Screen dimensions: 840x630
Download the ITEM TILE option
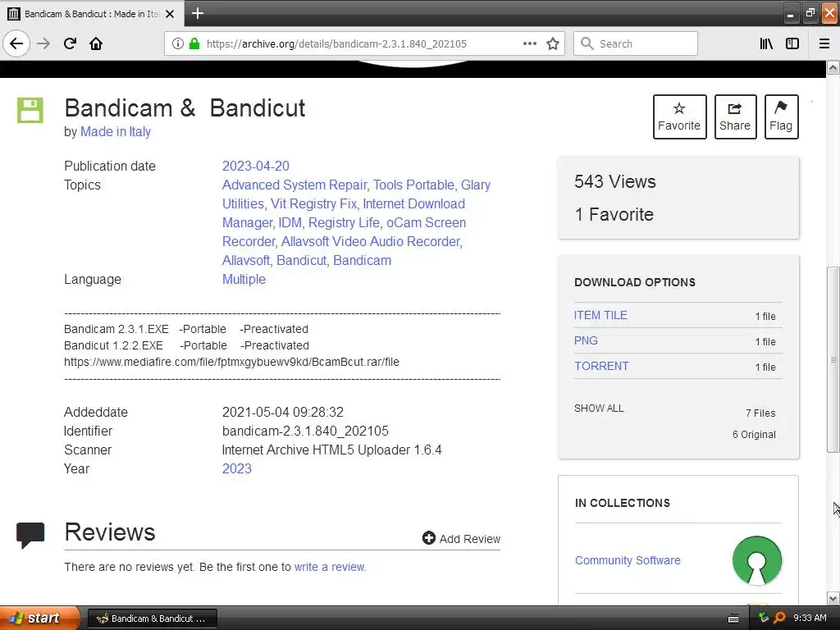point(600,315)
